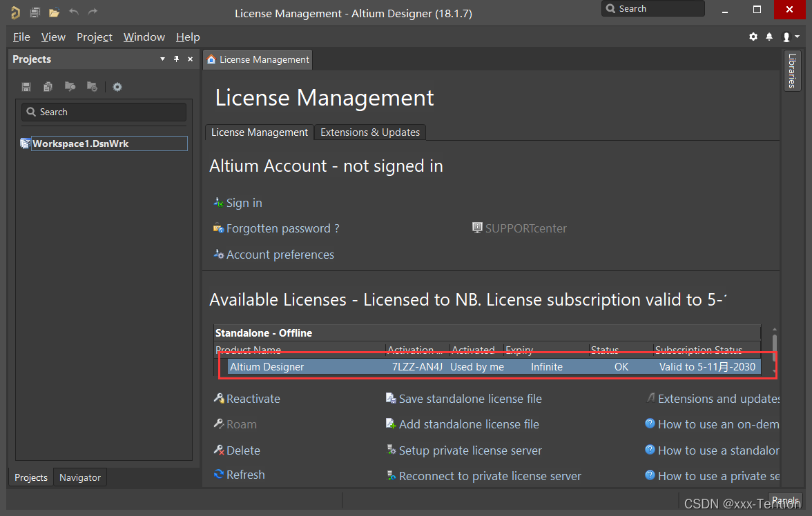Viewport: 812px width, 516px height.
Task: Click the Save All Documents icon in title bar
Action: 35,12
